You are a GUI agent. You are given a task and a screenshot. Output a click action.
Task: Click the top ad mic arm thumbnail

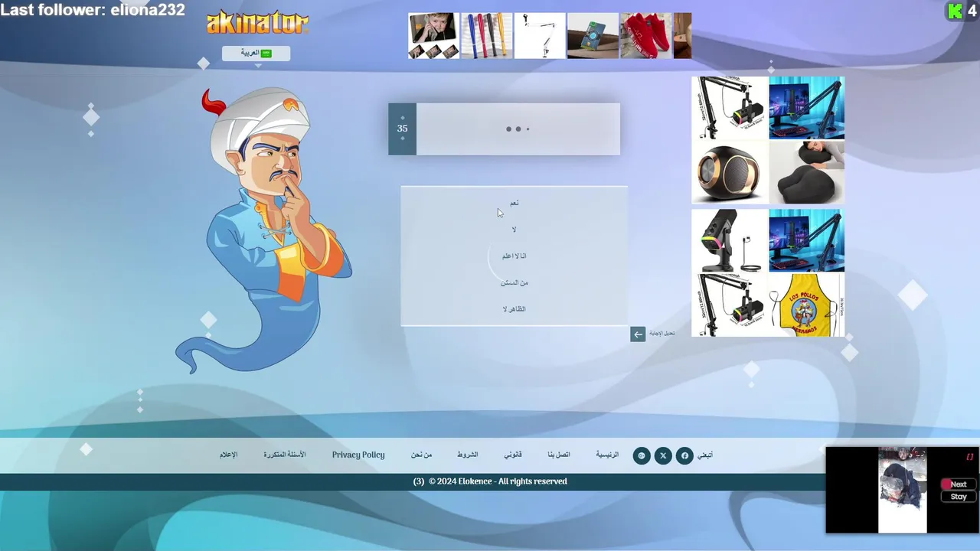[540, 35]
